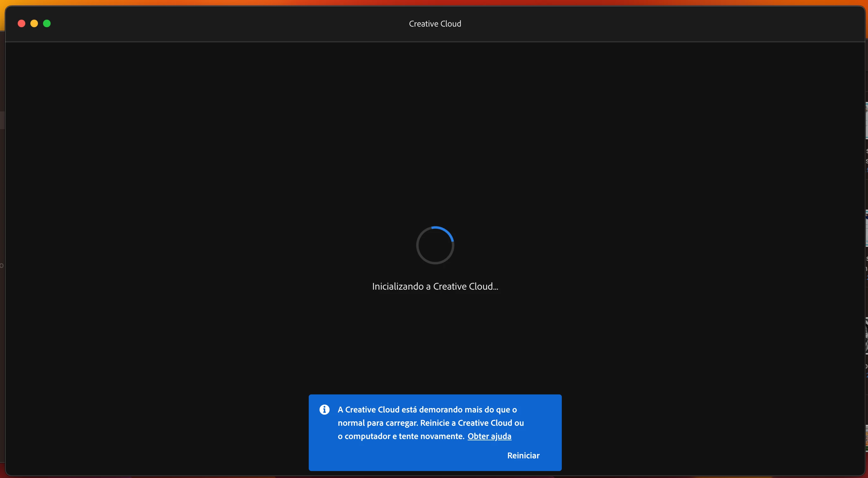
Task: Minimize the Creative Cloud window
Action: pyautogui.click(x=34, y=24)
